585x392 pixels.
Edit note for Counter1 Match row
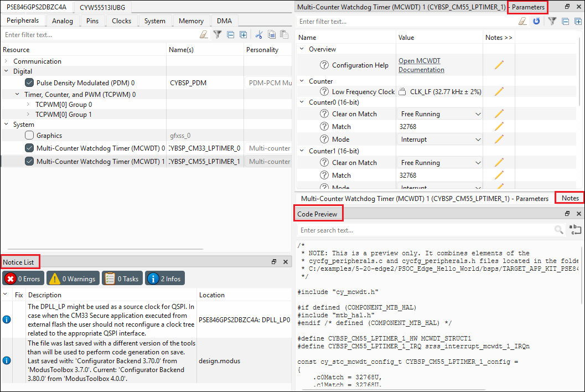pyautogui.click(x=499, y=175)
